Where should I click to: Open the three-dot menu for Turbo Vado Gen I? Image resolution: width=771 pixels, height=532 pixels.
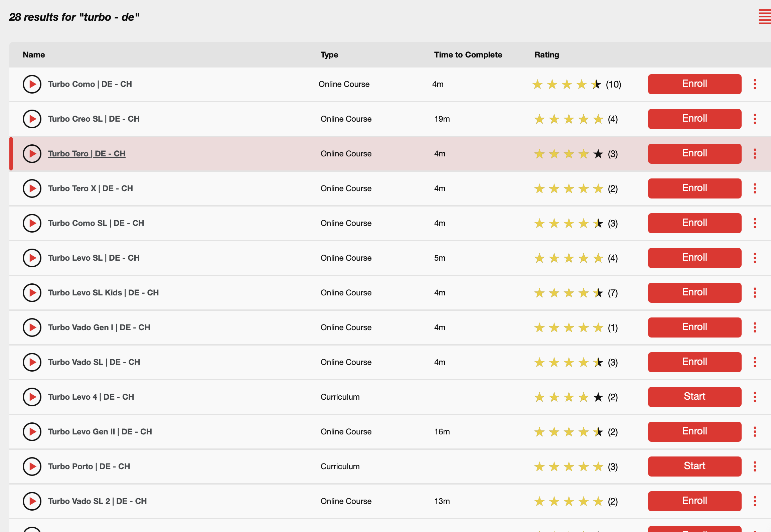point(755,327)
